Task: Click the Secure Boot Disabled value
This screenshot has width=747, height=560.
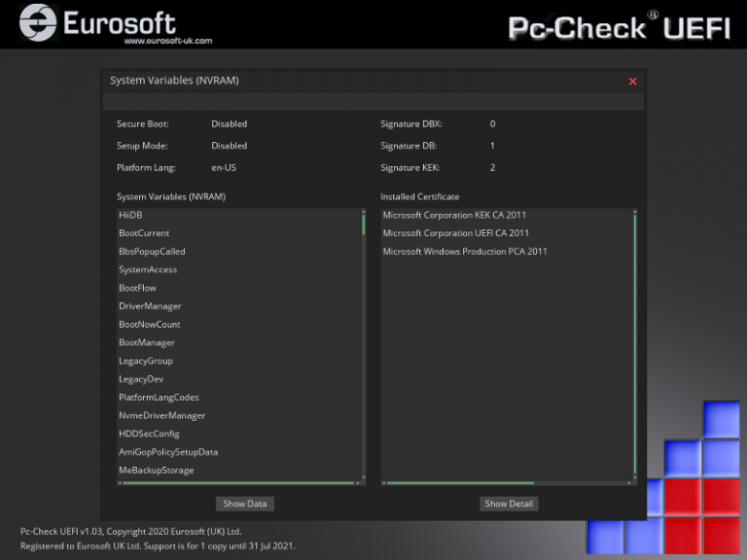Action: pyautogui.click(x=230, y=123)
